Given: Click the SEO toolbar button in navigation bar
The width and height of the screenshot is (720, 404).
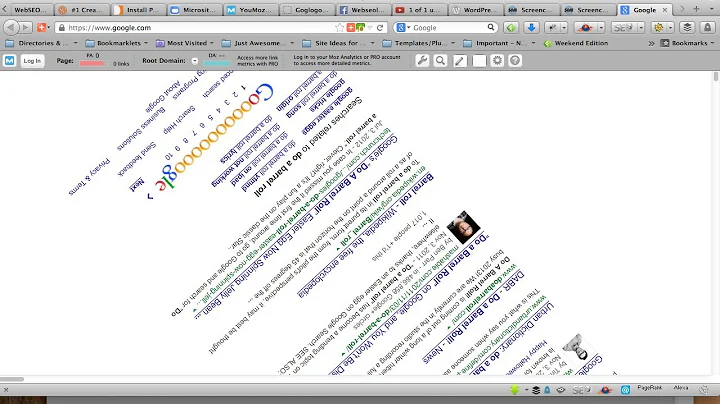Looking at the screenshot, I should [624, 28].
